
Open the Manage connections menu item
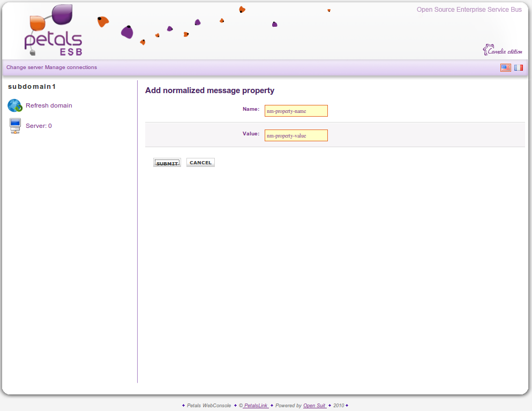71,67
